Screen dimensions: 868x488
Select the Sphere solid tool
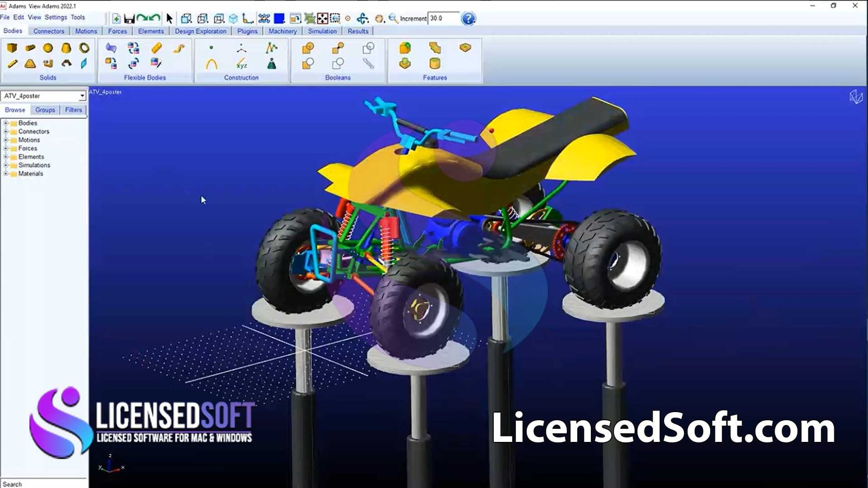[x=48, y=48]
